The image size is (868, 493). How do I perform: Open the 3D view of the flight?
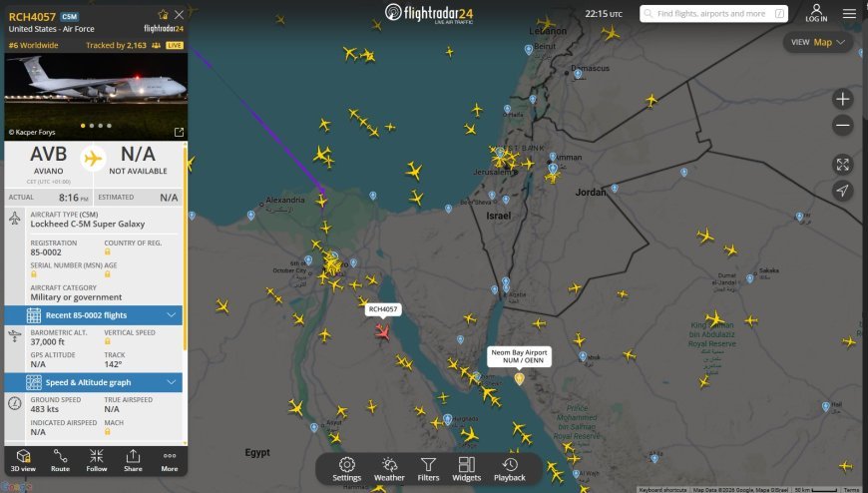23,460
